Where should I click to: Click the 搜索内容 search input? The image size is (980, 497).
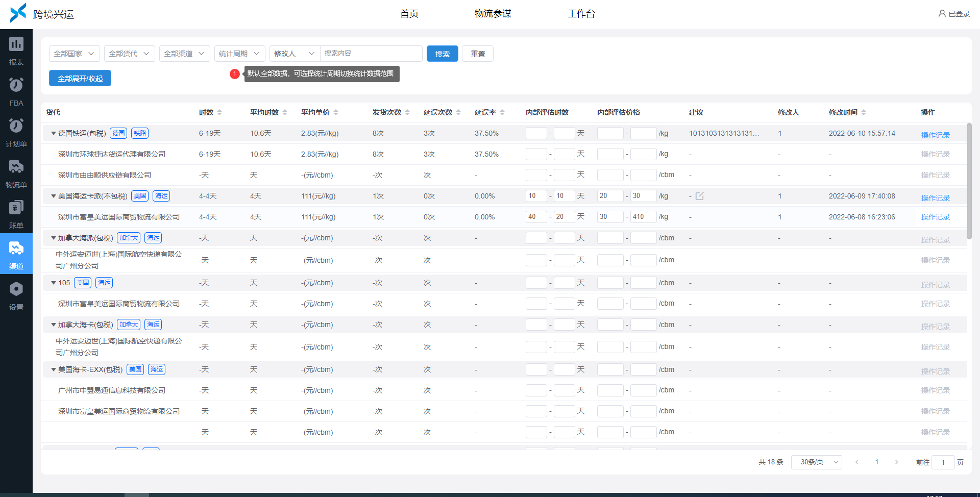371,54
